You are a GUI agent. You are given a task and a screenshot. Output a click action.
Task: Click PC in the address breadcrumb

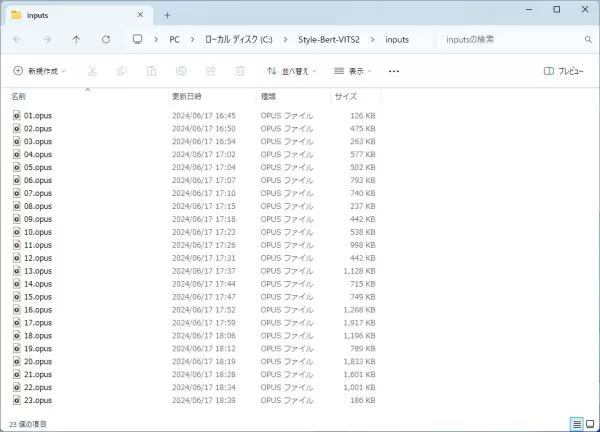174,39
